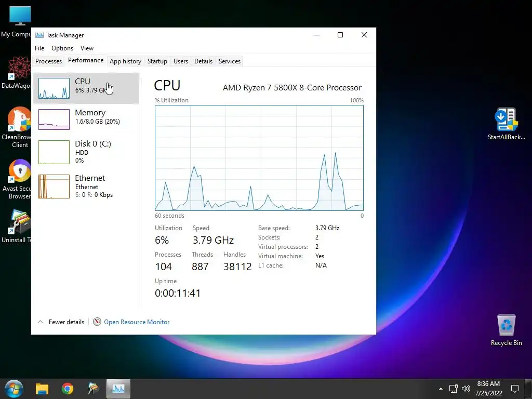Click the Task Manager title bar icon

[x=39, y=35]
